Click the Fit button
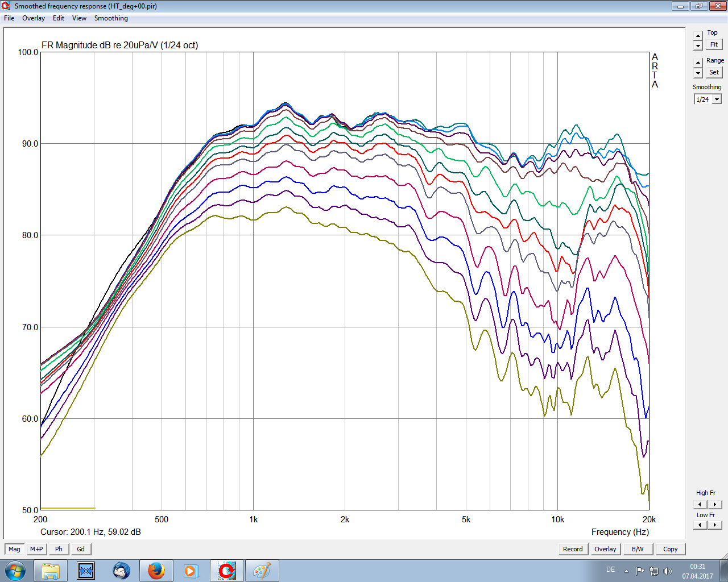 [x=714, y=44]
